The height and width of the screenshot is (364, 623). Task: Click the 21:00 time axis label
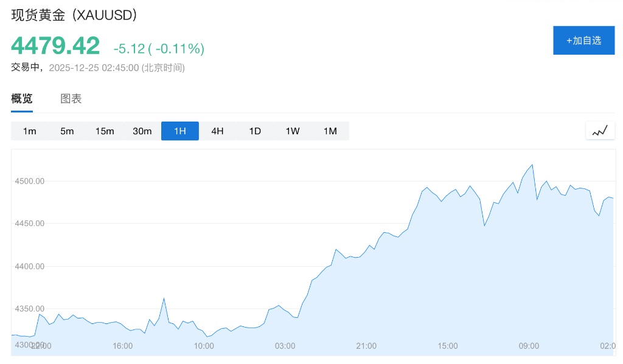[x=366, y=346]
